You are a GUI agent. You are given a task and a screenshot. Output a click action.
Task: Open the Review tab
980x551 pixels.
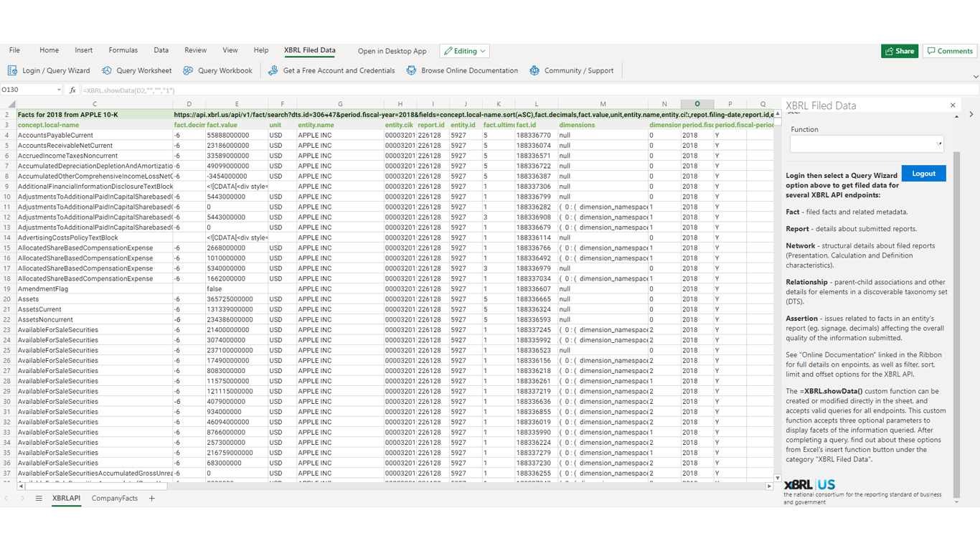[195, 50]
